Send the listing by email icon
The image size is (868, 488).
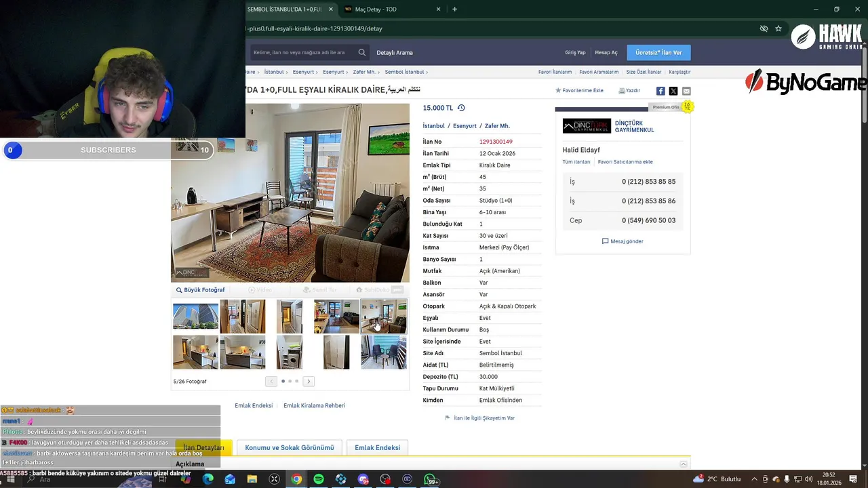coord(686,91)
